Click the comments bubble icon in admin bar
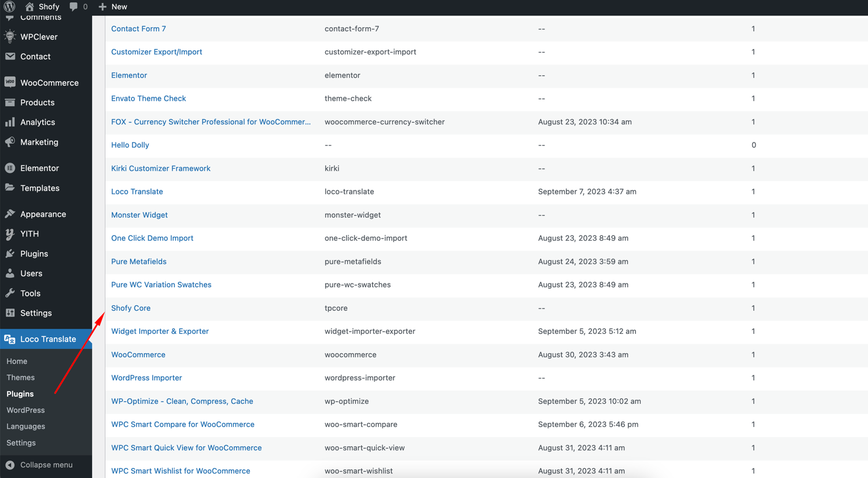 click(x=73, y=7)
